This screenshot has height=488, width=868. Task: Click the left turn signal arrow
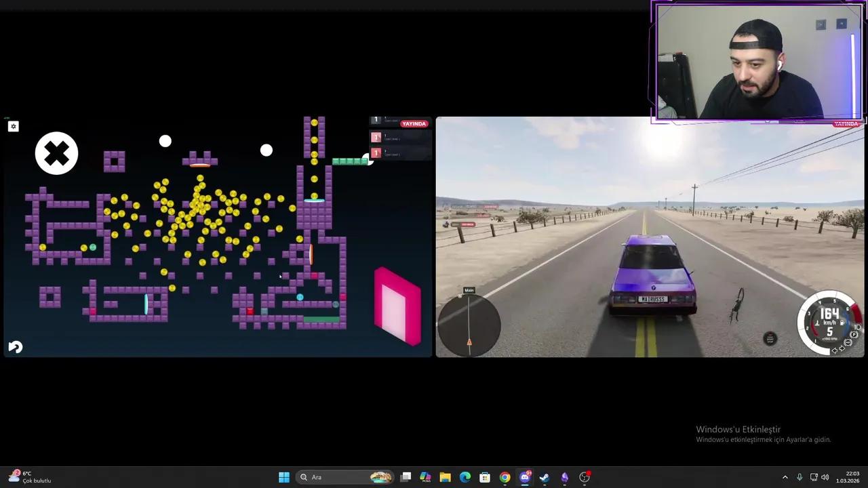tap(835, 350)
